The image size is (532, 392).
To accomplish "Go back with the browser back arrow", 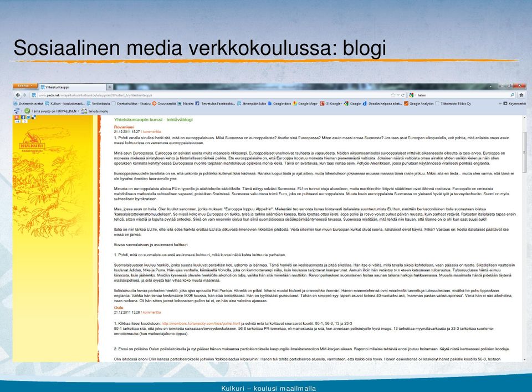I will 18,95.
